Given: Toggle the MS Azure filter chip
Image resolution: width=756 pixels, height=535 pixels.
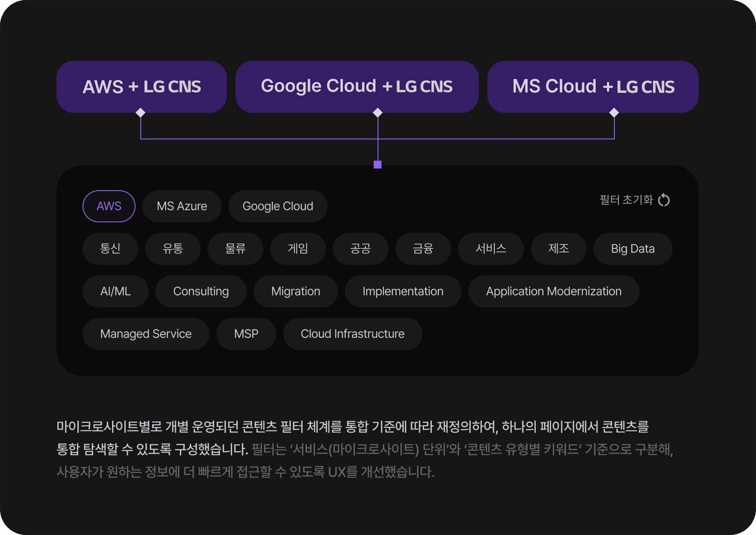Looking at the screenshot, I should (x=182, y=206).
